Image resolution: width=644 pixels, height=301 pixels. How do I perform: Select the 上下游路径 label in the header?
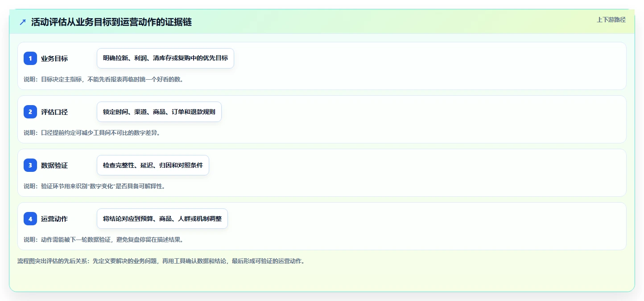(x=611, y=20)
